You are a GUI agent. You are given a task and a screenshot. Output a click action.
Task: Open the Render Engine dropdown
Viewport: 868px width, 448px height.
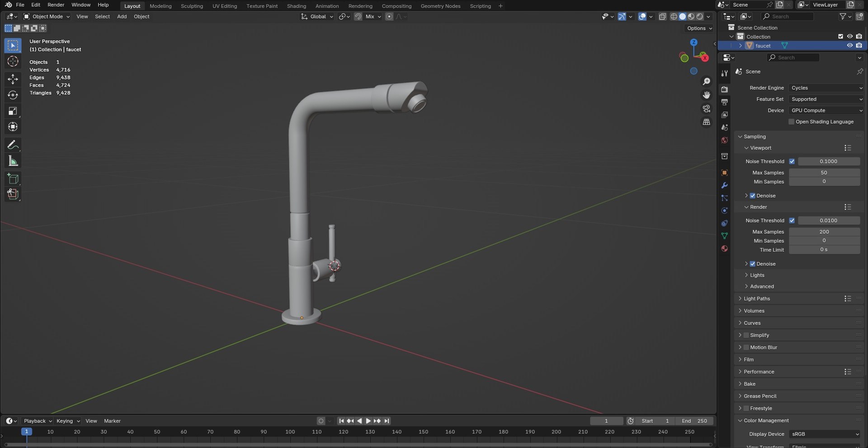(x=826, y=88)
